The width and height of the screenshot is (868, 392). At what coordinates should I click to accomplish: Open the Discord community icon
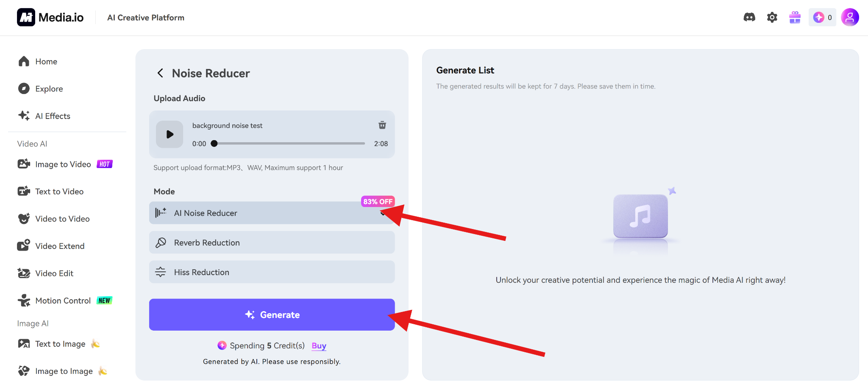(749, 17)
